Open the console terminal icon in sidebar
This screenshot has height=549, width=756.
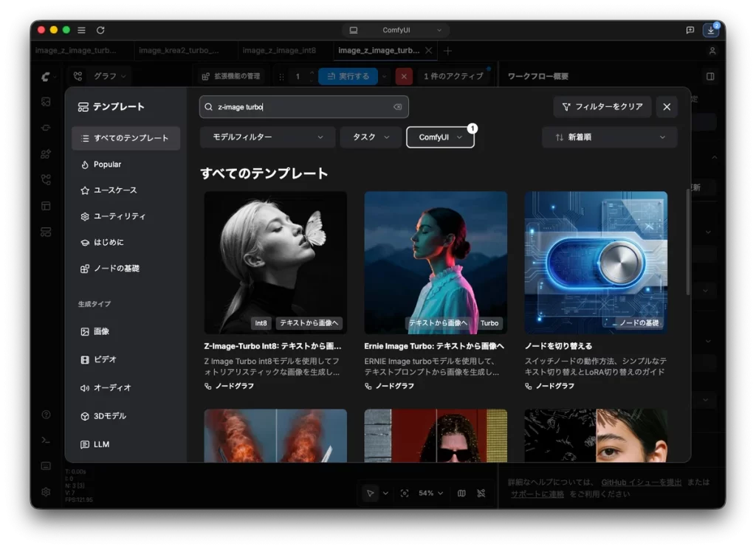pyautogui.click(x=46, y=440)
